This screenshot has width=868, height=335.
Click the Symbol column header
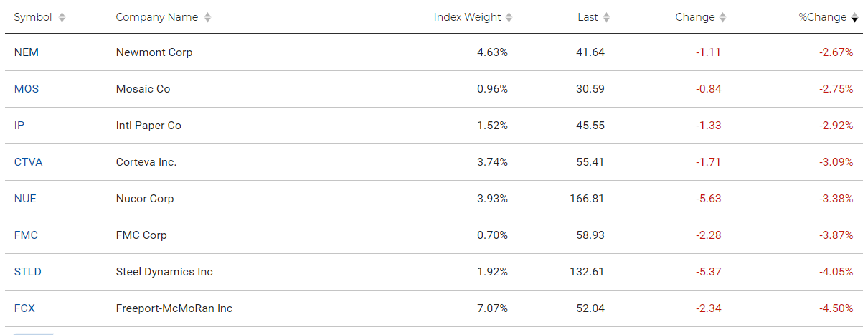(33, 17)
